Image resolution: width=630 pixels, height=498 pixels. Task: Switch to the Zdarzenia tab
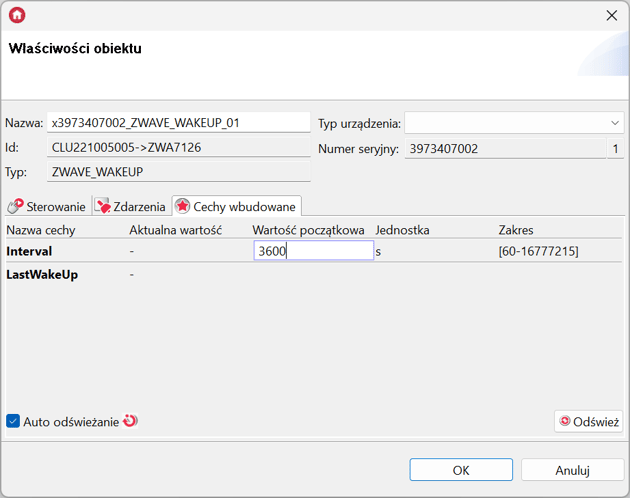(x=130, y=206)
